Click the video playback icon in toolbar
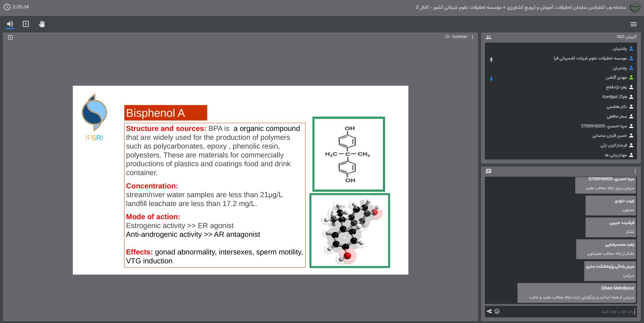This screenshot has width=644, height=323. [x=26, y=24]
